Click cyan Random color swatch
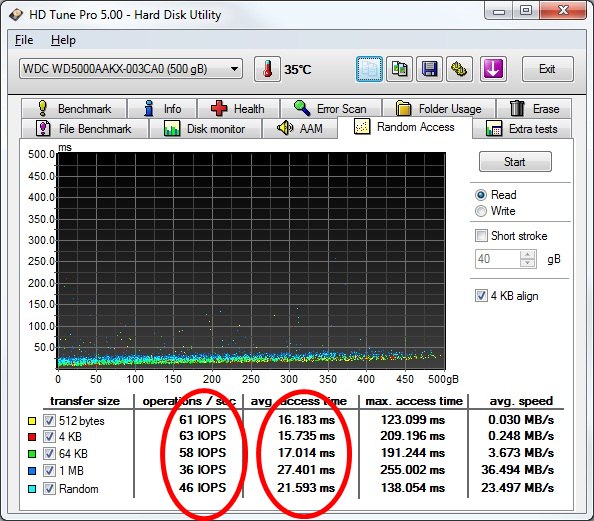Image resolution: width=594 pixels, height=521 pixels. click(32, 489)
